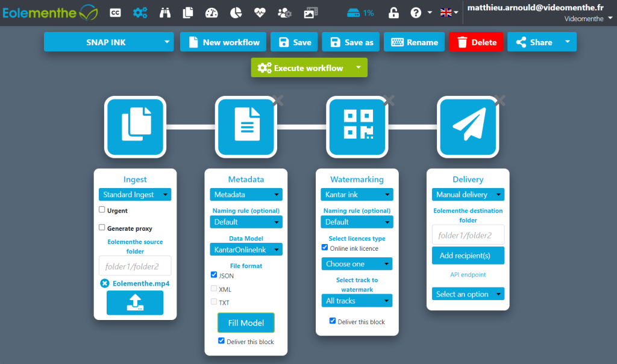This screenshot has width=617, height=364.
Task: Open the Metadata type dropdown
Action: 246,195
